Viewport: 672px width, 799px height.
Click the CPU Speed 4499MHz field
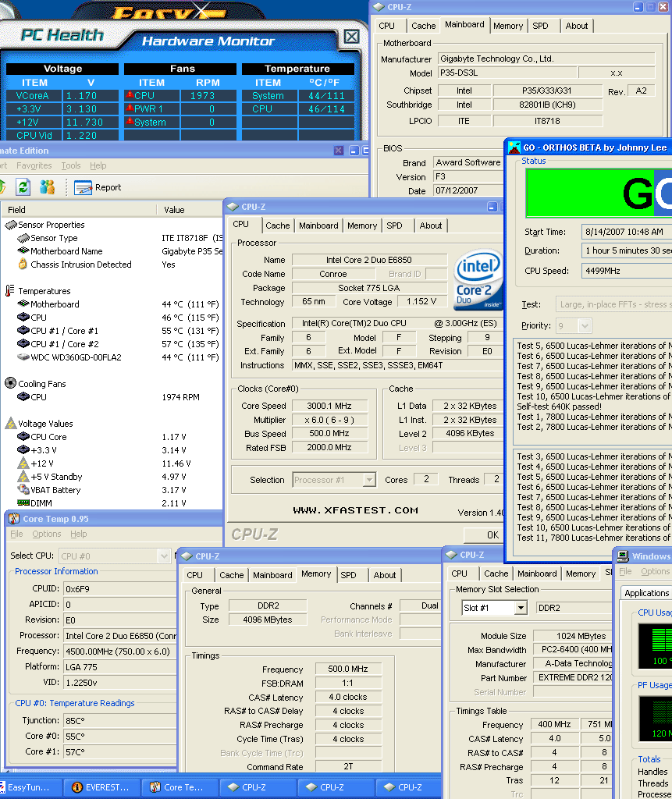pyautogui.click(x=626, y=271)
